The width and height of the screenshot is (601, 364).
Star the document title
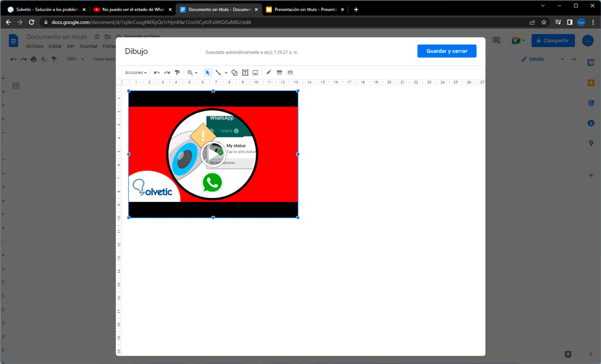[97, 37]
